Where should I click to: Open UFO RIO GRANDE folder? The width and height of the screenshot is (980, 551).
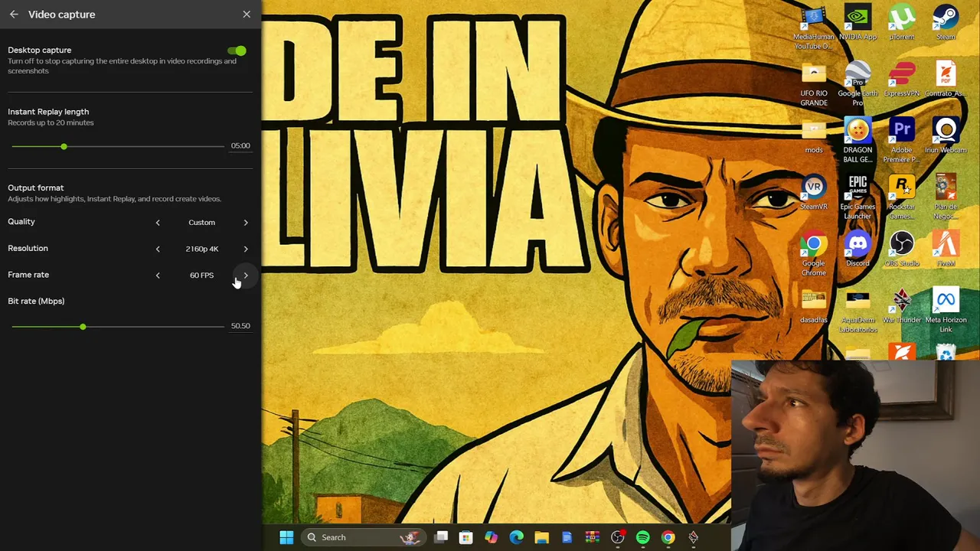point(813,85)
